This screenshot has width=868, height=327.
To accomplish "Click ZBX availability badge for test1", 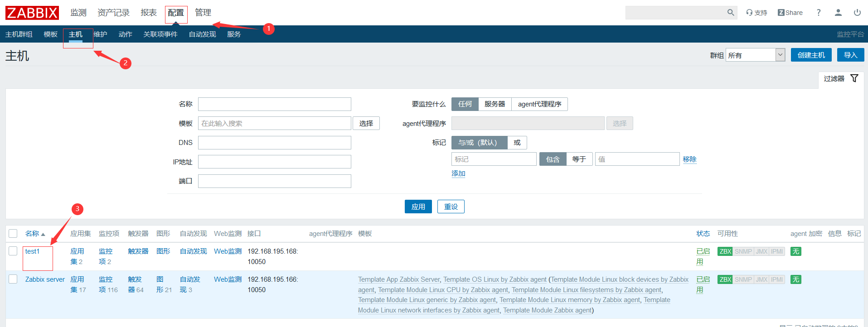I will [725, 251].
